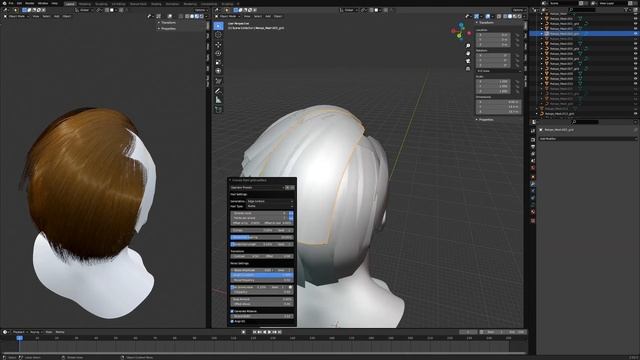The image size is (640, 360).
Task: Click the Blender logo in the top menu bar
Action: (3, 3)
